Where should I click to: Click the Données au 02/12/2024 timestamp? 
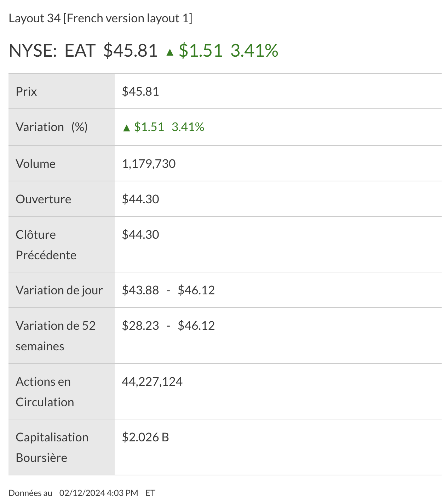coord(82,493)
